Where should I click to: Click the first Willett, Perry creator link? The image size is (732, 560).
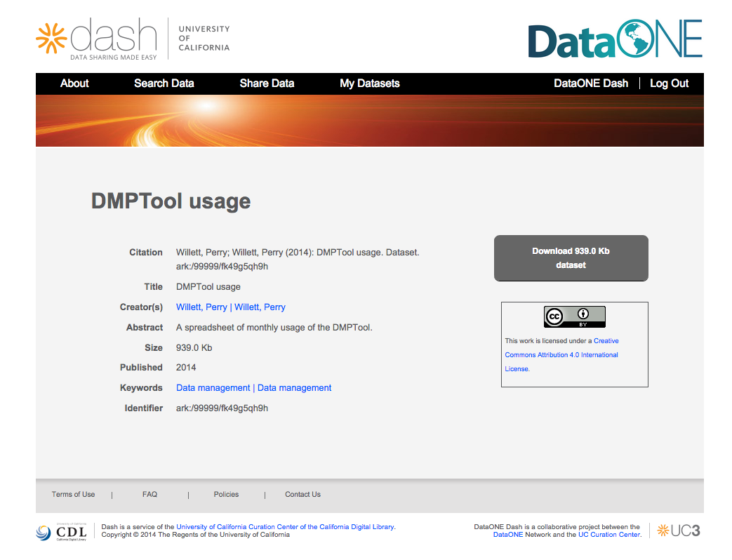(201, 307)
